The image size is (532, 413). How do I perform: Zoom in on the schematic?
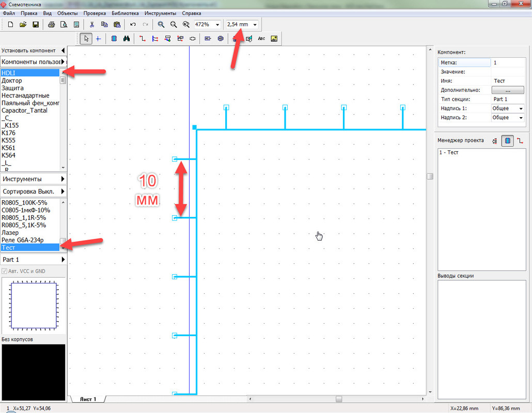point(161,24)
